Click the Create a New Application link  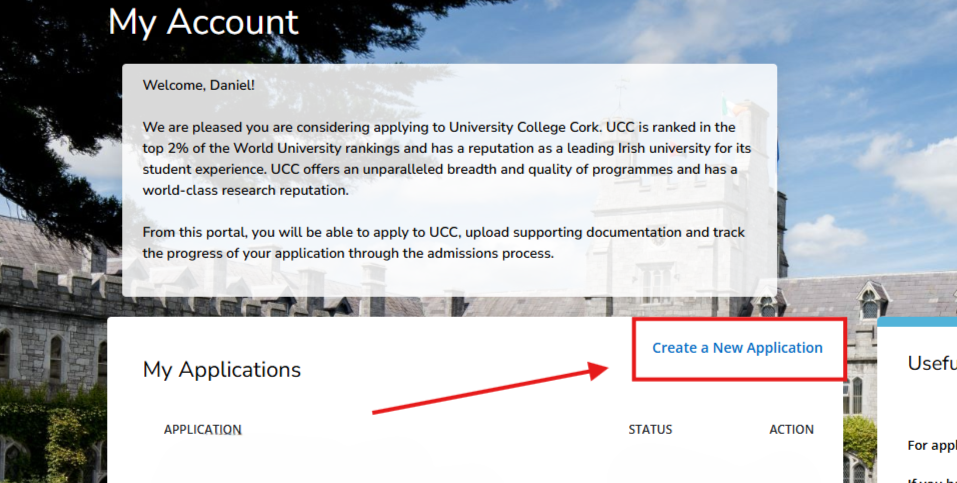[737, 348]
